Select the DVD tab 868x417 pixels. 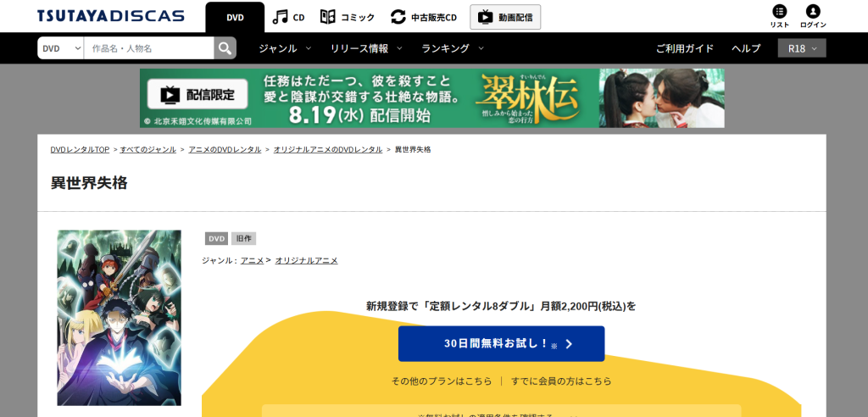235,17
